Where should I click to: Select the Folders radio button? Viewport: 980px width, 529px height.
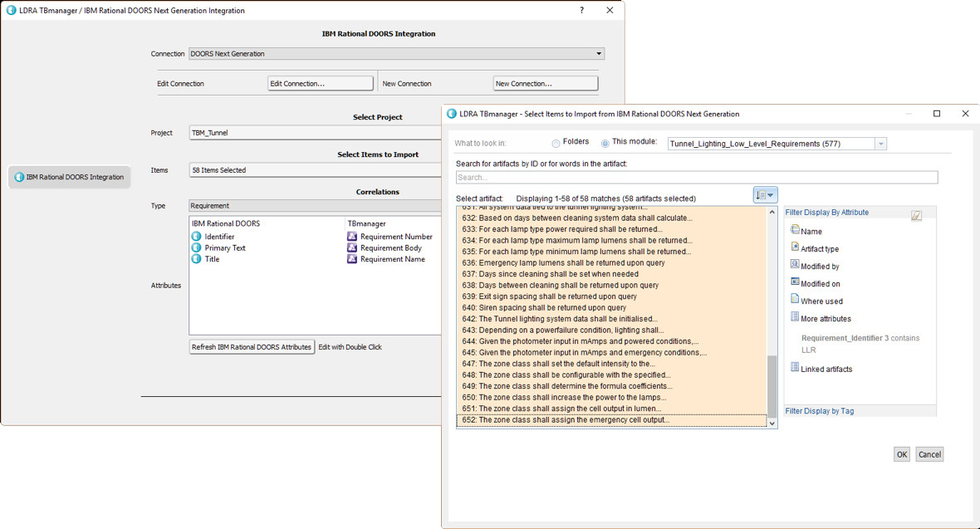coord(556,143)
